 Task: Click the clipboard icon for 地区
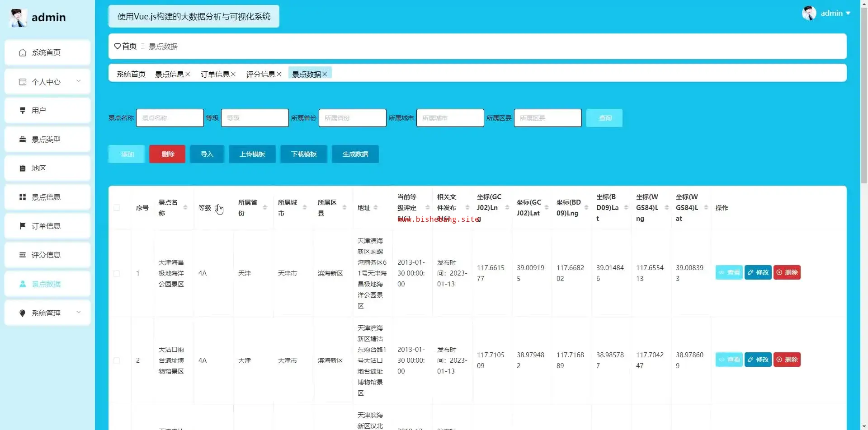click(23, 168)
